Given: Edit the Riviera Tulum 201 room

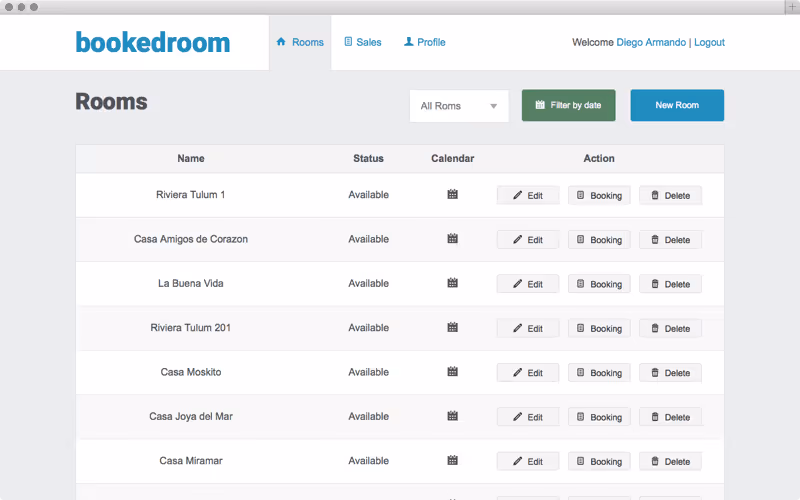Looking at the screenshot, I should coord(528,329).
